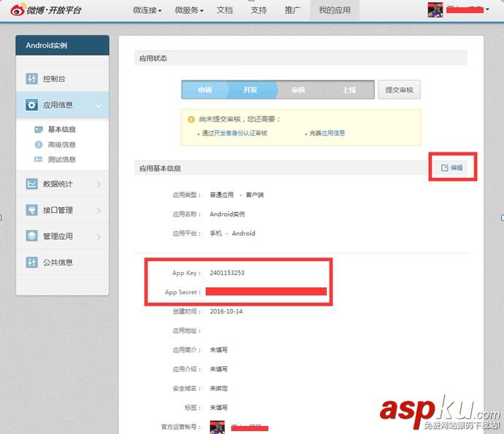
Task: Click the 应用类型 value 普通应用 - 客户端
Action: click(236, 195)
